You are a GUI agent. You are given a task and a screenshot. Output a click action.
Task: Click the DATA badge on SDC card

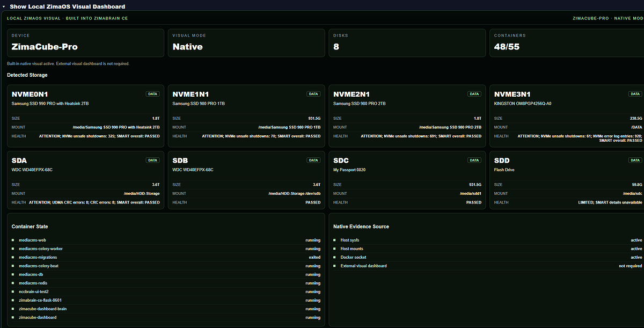474,160
